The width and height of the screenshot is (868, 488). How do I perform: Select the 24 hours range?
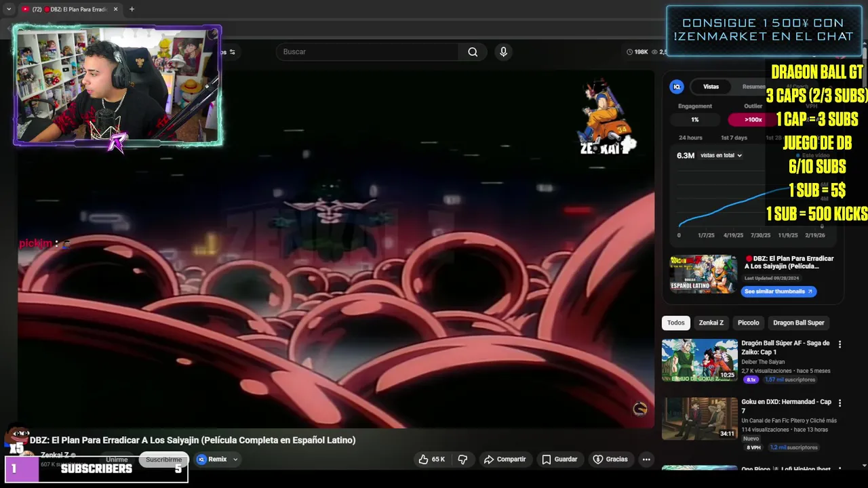tap(690, 138)
